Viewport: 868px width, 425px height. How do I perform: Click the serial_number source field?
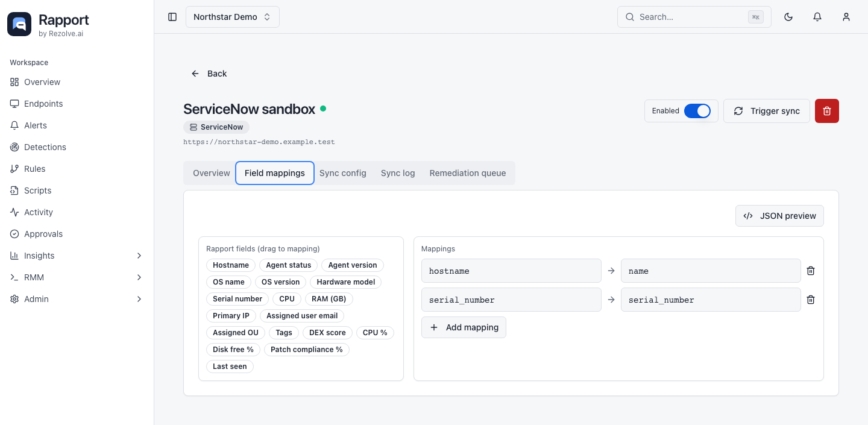tap(511, 300)
